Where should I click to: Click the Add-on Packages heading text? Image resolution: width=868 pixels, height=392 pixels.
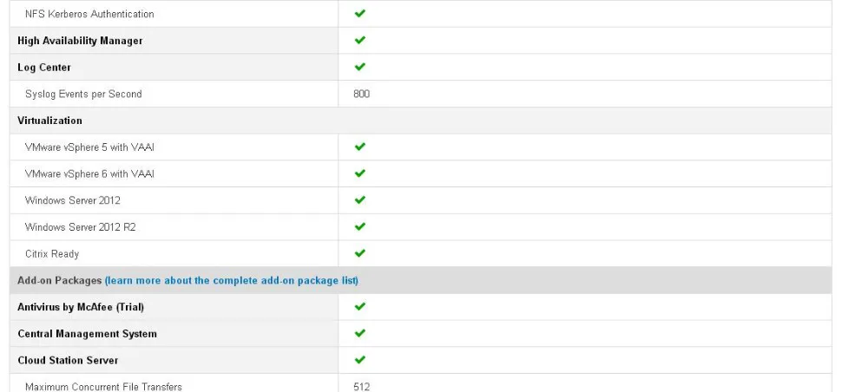60,280
